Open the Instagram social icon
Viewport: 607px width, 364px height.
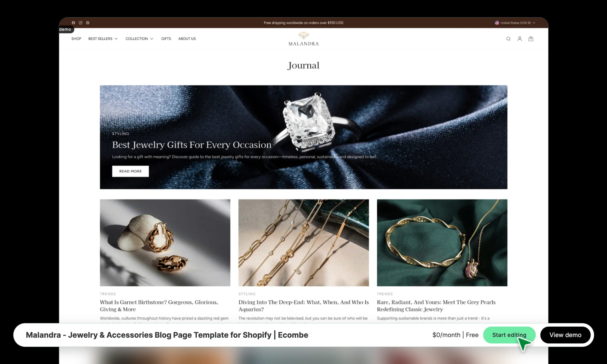coord(80,23)
